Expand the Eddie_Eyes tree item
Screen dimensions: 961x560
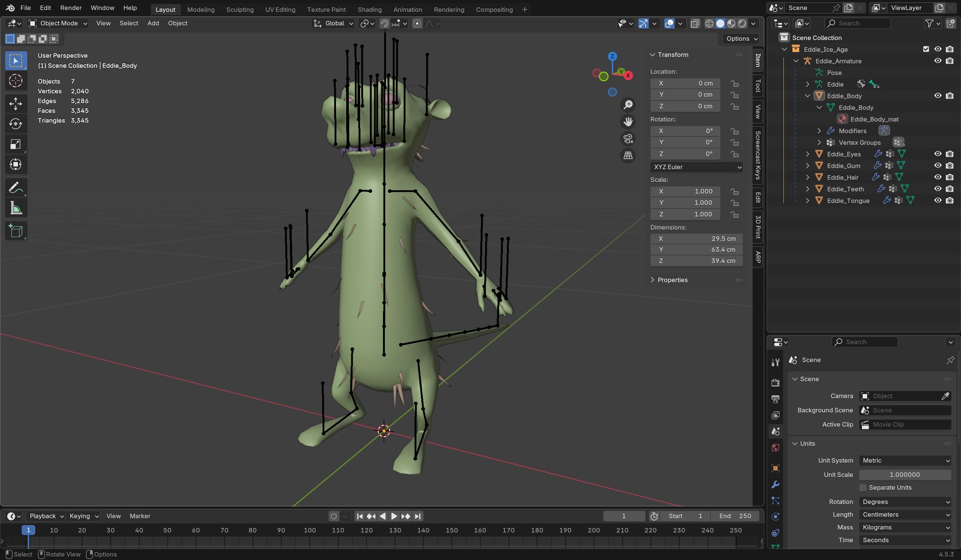pos(807,154)
